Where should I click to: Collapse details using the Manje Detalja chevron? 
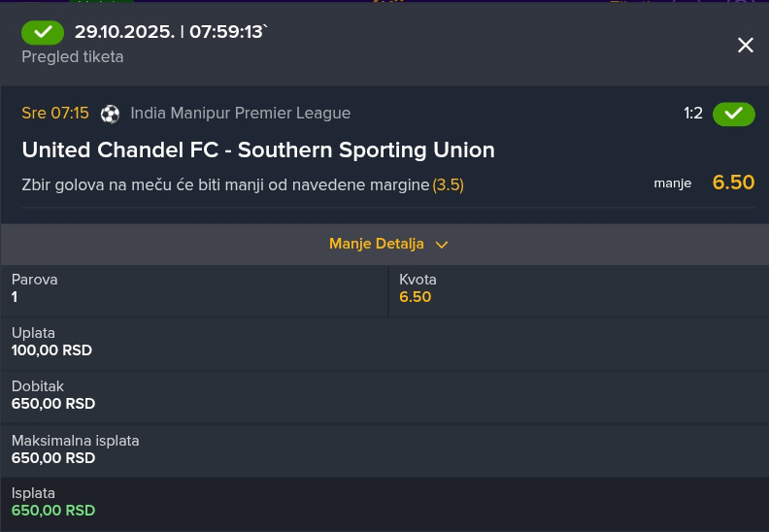(x=442, y=245)
